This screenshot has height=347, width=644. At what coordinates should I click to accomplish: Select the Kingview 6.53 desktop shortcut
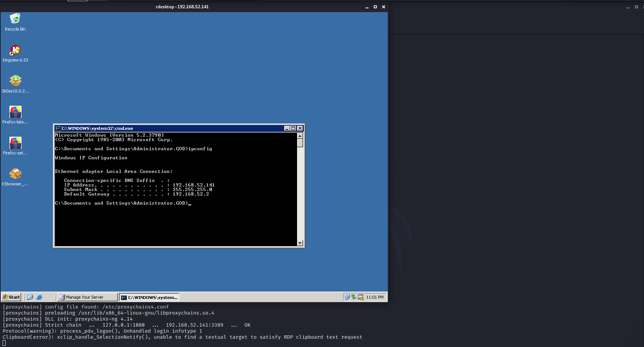tap(15, 53)
